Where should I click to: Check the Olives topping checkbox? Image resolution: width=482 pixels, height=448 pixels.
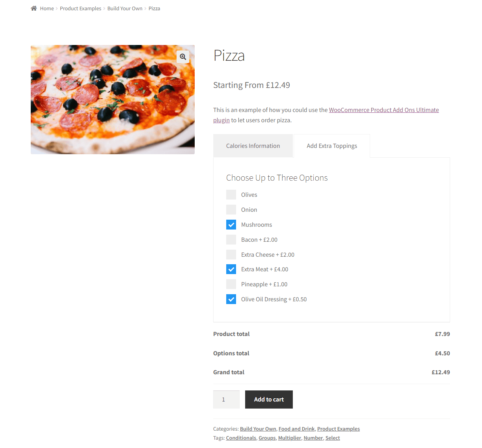point(231,195)
